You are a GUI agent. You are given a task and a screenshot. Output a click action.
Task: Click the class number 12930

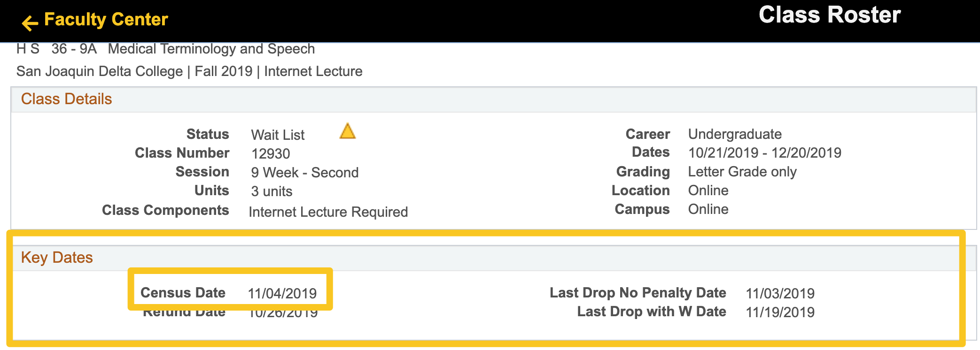[x=271, y=153]
